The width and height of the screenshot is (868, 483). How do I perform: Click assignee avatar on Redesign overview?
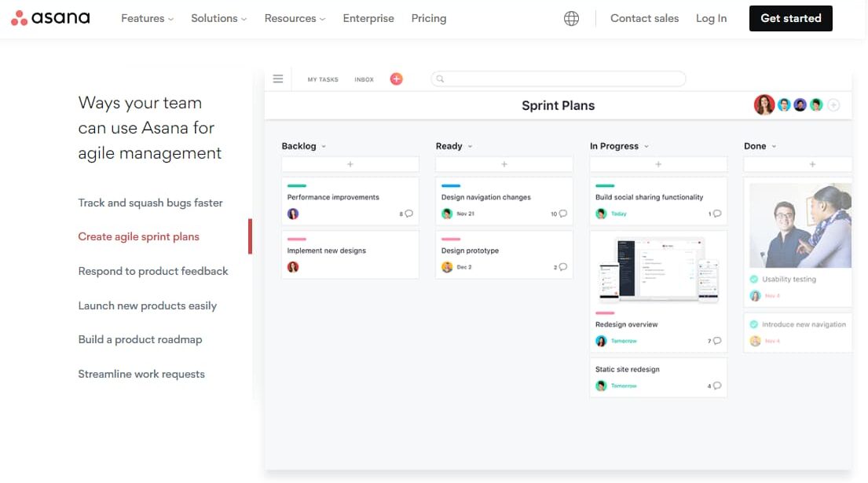click(601, 341)
